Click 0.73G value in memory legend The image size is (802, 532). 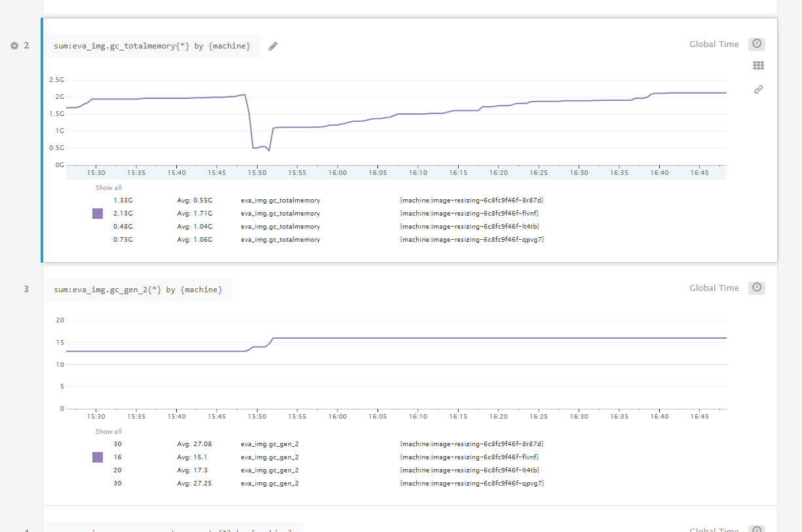point(123,240)
